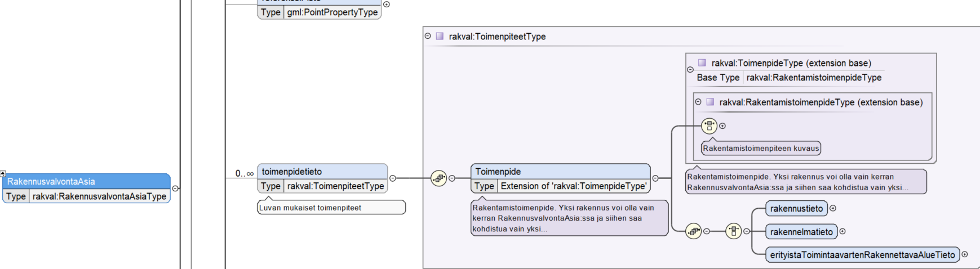This screenshot has width=980, height=269.
Task: Select the 'Luvan mukaiset toimenpiteet' annotation
Action: [331, 208]
